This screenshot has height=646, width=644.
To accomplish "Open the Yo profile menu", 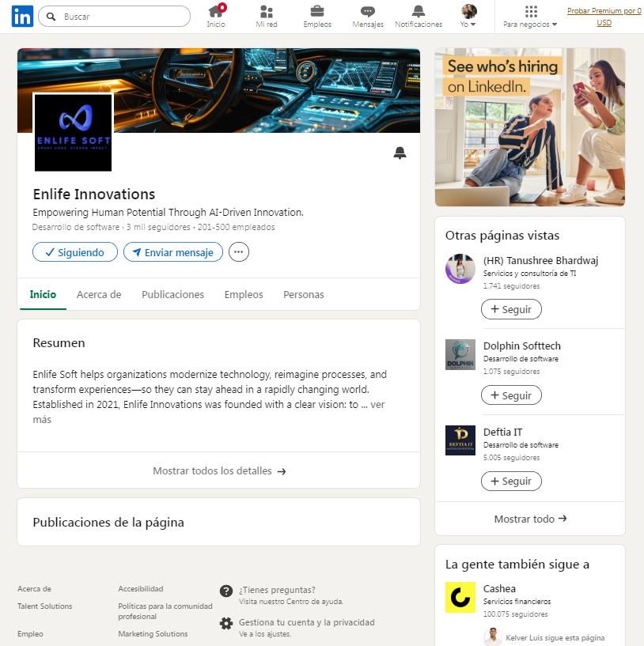I will pyautogui.click(x=468, y=17).
